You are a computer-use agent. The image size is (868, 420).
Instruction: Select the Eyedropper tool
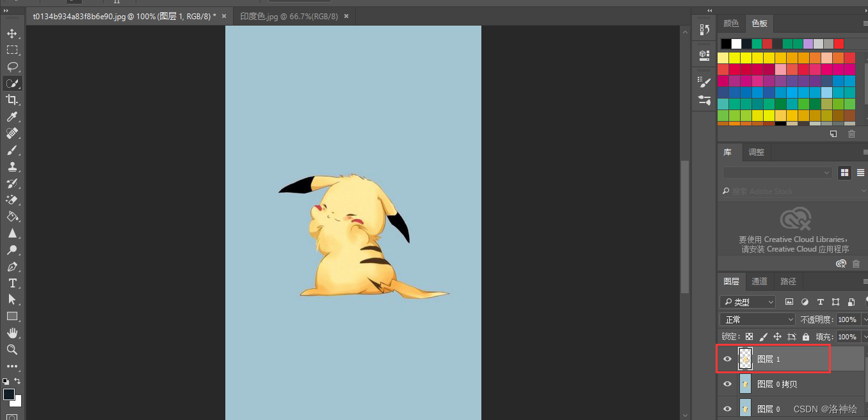(12, 117)
